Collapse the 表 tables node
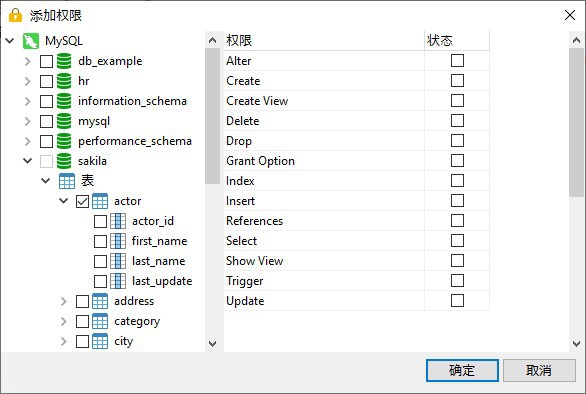 [46, 181]
